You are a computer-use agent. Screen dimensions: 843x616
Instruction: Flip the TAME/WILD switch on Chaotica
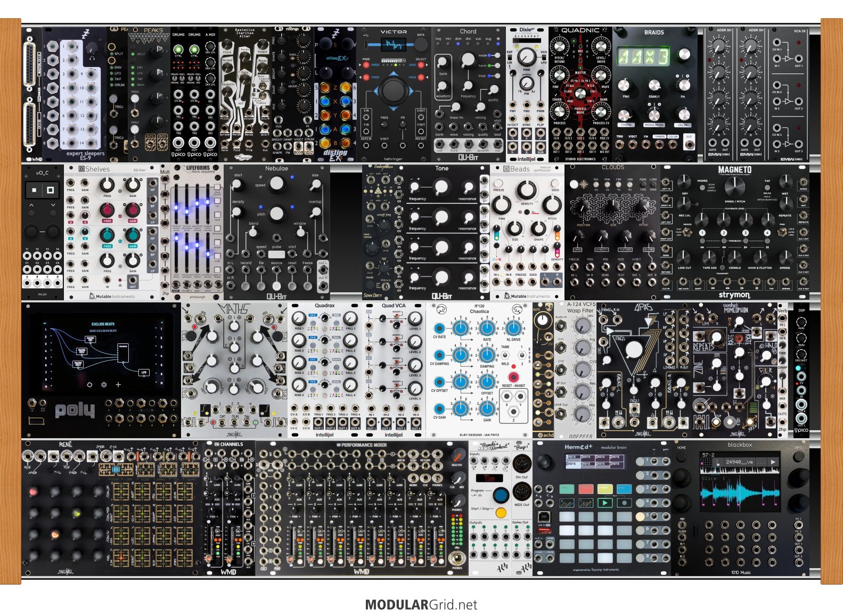click(x=505, y=355)
